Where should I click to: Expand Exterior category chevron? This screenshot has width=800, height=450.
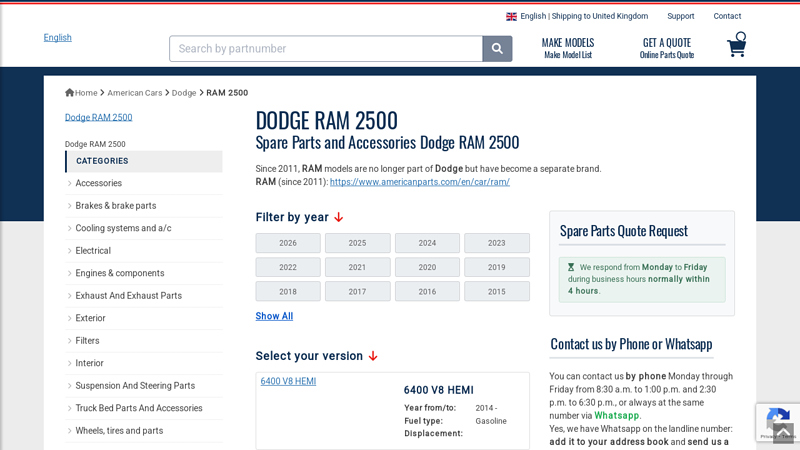[69, 318]
